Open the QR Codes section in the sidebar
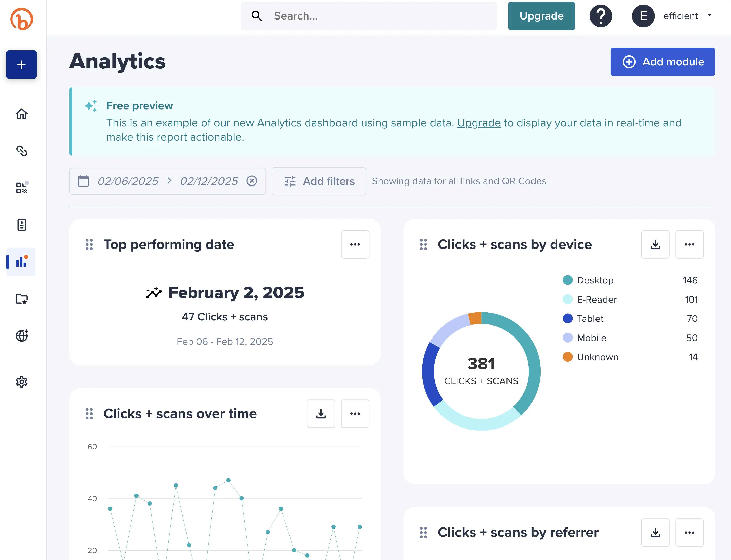This screenshot has height=560, width=731. click(x=21, y=188)
